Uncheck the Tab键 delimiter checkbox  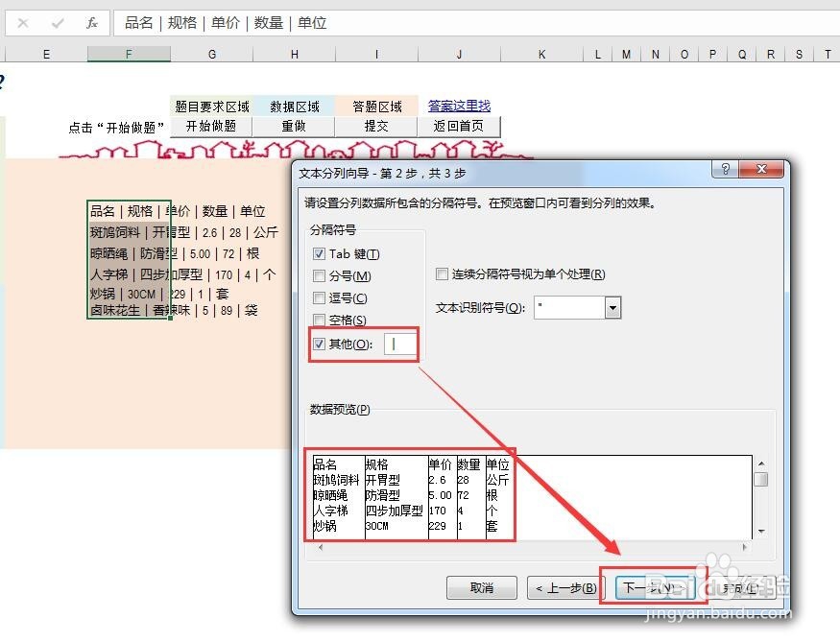[320, 253]
